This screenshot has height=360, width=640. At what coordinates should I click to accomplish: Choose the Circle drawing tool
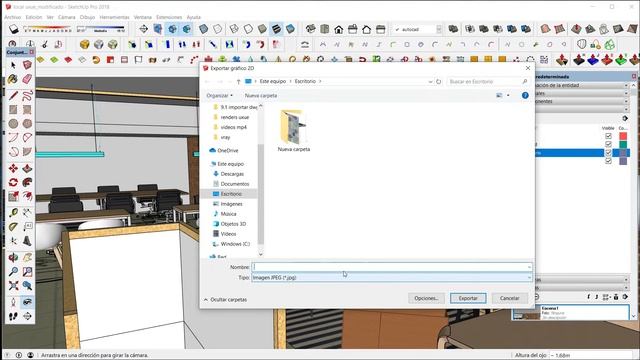pos(13,123)
